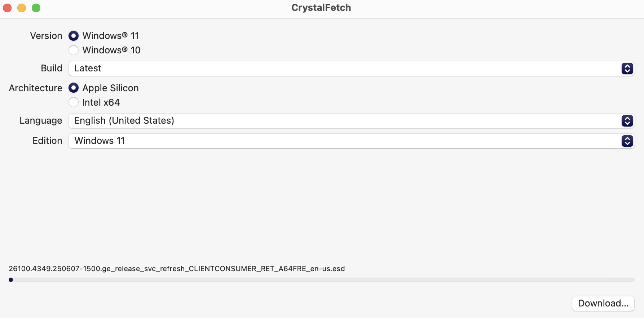The image size is (644, 318).
Task: Click the stepper arrows icon on Build dropdown
Action: click(x=627, y=69)
